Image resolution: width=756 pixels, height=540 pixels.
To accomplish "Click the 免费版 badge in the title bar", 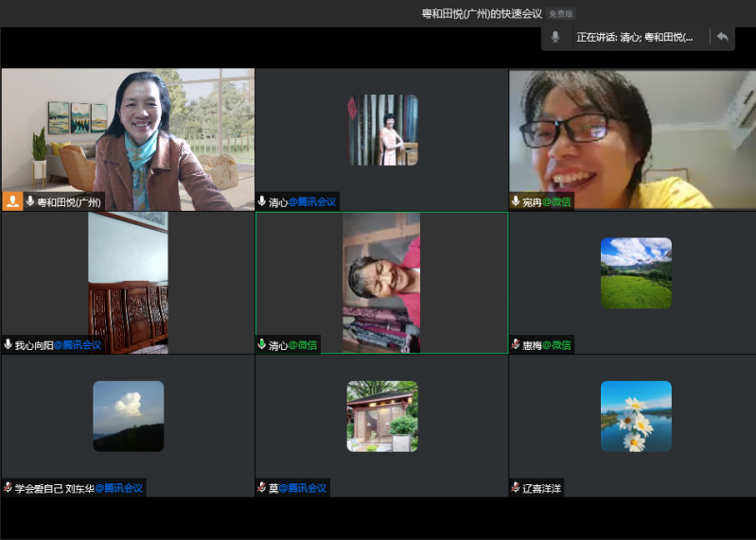I will pos(560,13).
